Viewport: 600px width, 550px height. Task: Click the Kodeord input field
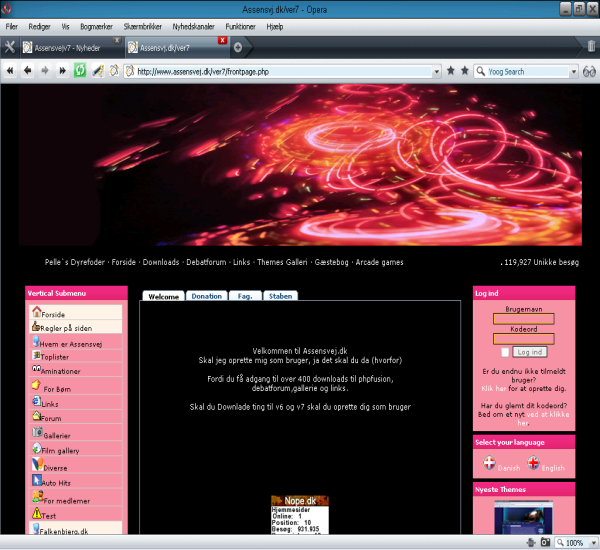[523, 339]
